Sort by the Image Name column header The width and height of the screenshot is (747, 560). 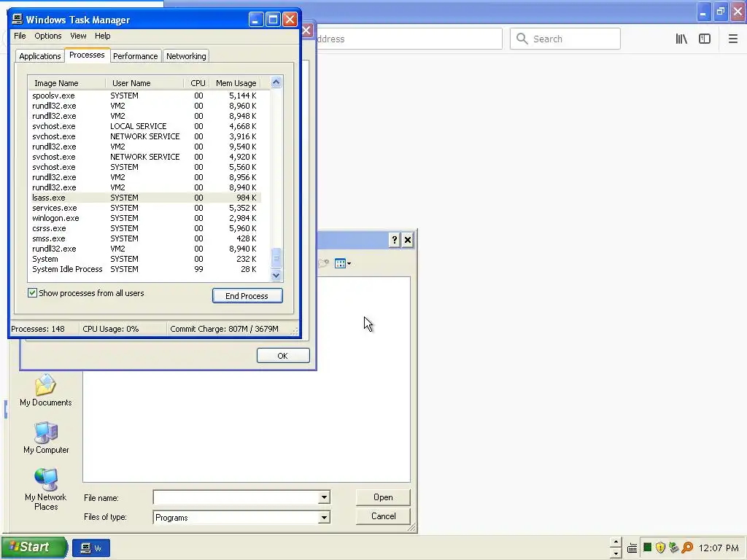point(66,83)
